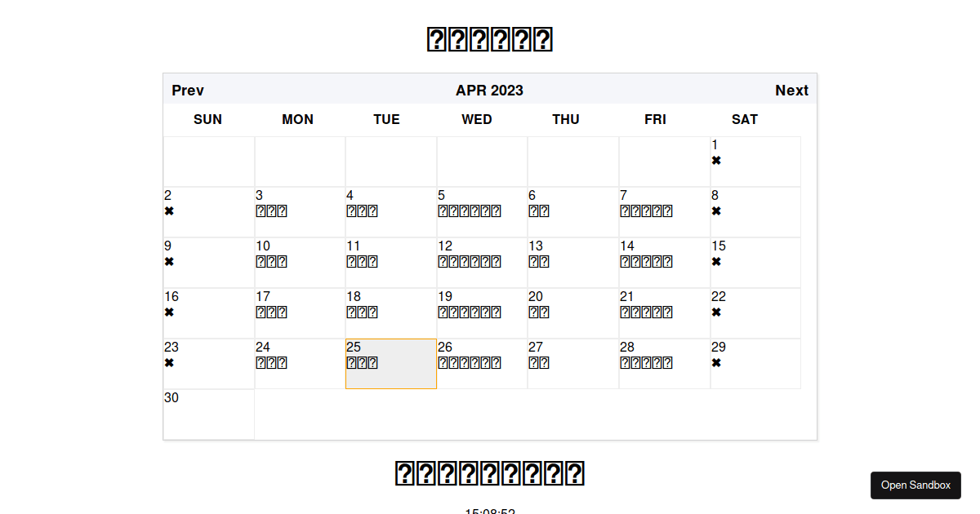
Task: Click the ✖ closed icon on April 15
Action: [716, 261]
